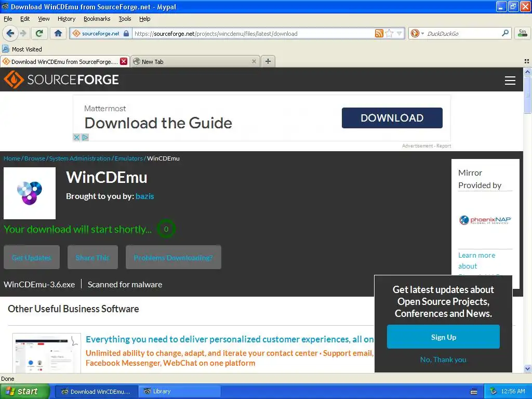Open the Most Visited bookmarks folder
This screenshot has height=399, width=532.
tap(22, 49)
